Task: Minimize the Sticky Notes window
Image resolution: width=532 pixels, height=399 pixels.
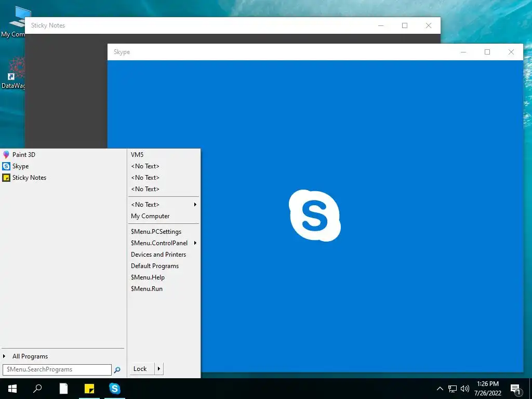Action: click(381, 25)
